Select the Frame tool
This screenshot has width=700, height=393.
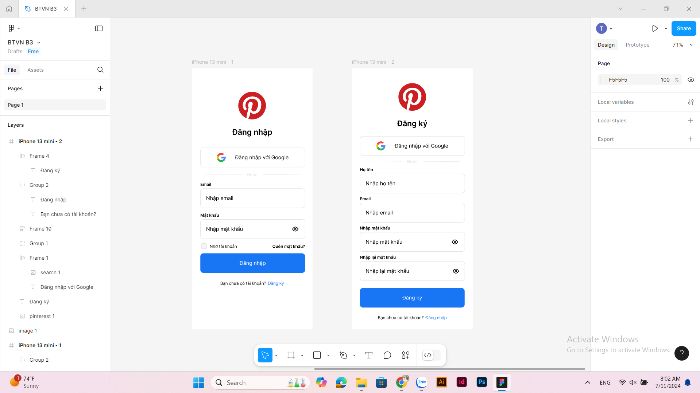pos(291,355)
